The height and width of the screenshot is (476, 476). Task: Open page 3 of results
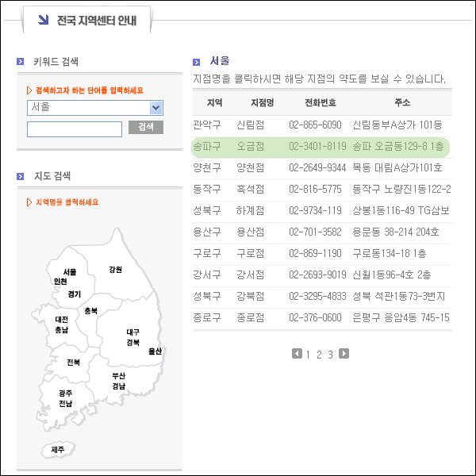pyautogui.click(x=330, y=355)
